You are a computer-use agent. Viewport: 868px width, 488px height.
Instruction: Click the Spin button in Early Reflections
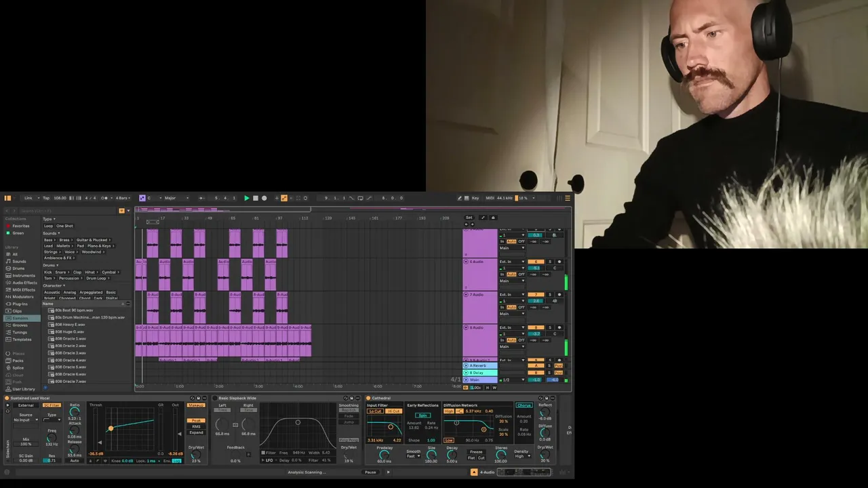point(423,415)
